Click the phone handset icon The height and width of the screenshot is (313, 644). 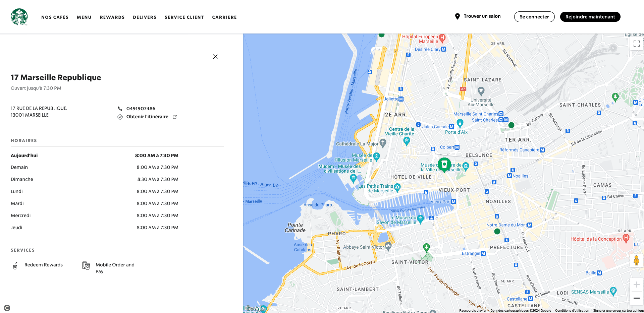click(x=120, y=109)
